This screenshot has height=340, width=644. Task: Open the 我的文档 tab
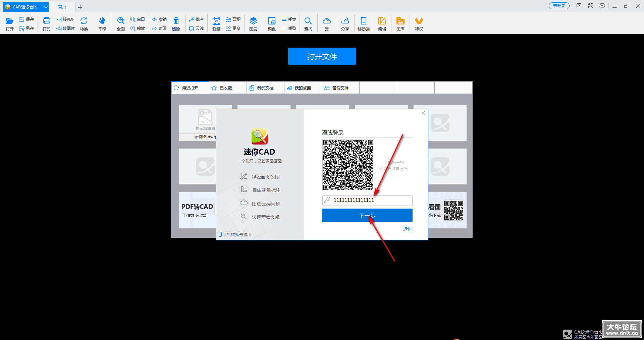[x=265, y=88]
